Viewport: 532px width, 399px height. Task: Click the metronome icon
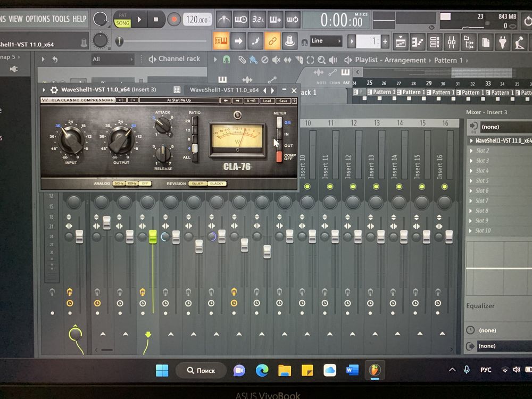tap(223, 20)
